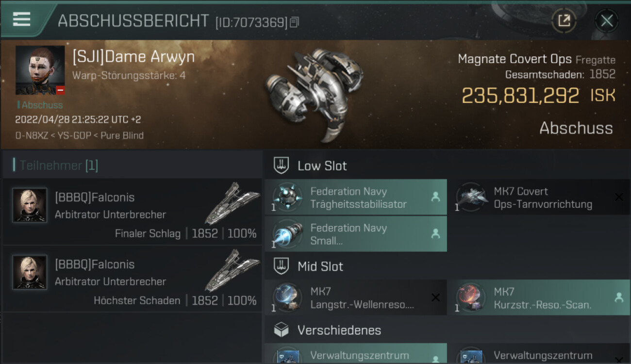Click the Verschiedenes section header
Screen dimensions: 631x364
coord(447,330)
